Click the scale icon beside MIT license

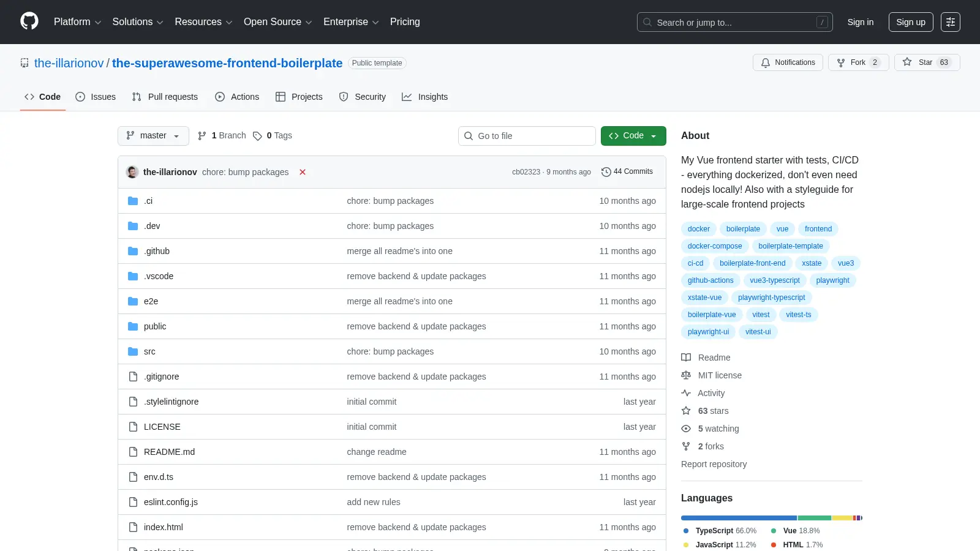686,375
